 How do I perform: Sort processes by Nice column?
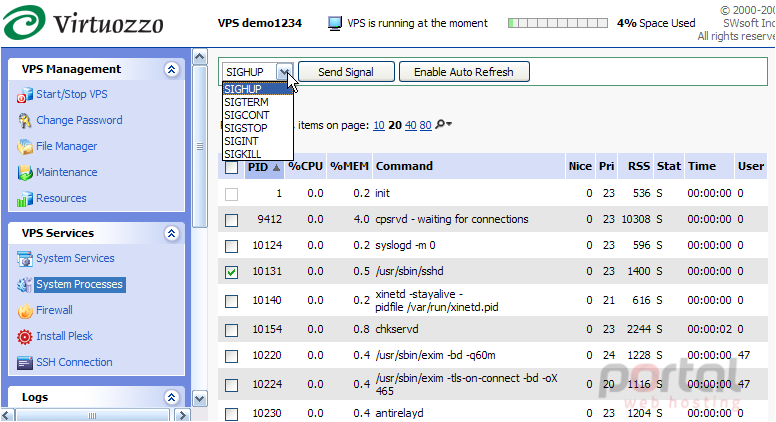tap(580, 166)
